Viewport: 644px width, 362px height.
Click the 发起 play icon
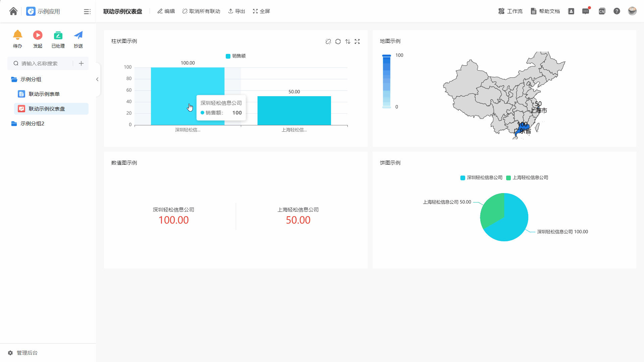pos(38,35)
